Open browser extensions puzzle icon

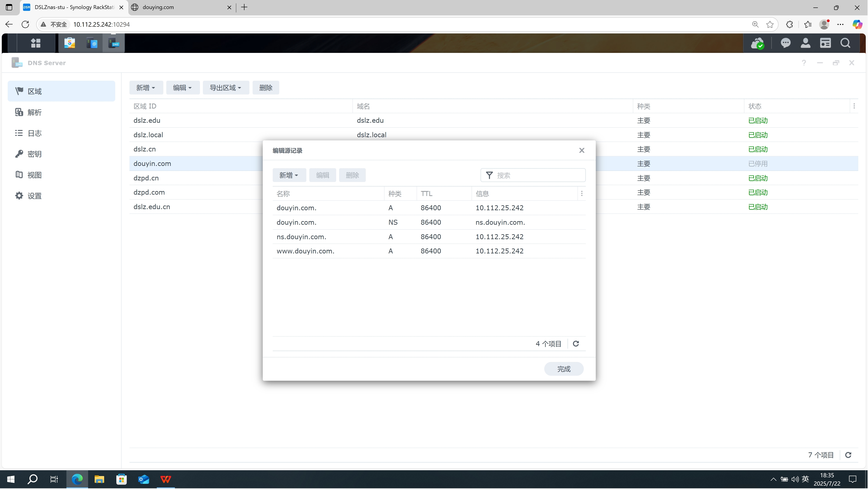789,24
